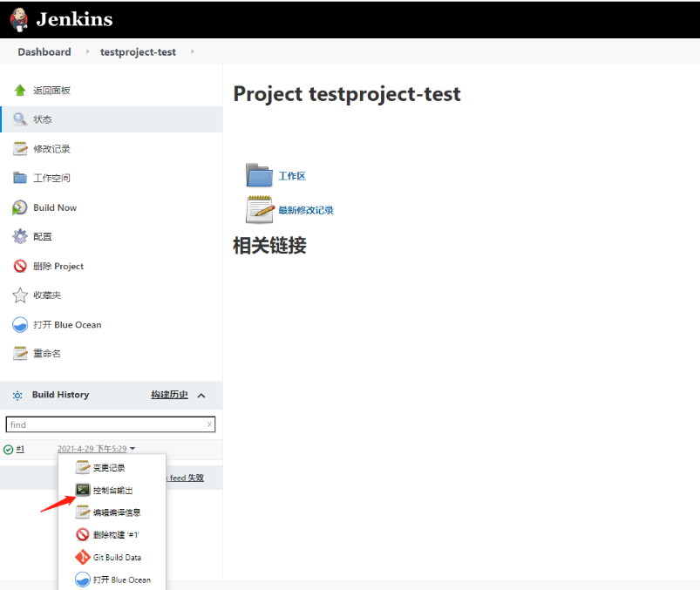Image resolution: width=700 pixels, height=590 pixels.
Task: Click notepad icon for 最新修改记录
Action: tap(260, 209)
